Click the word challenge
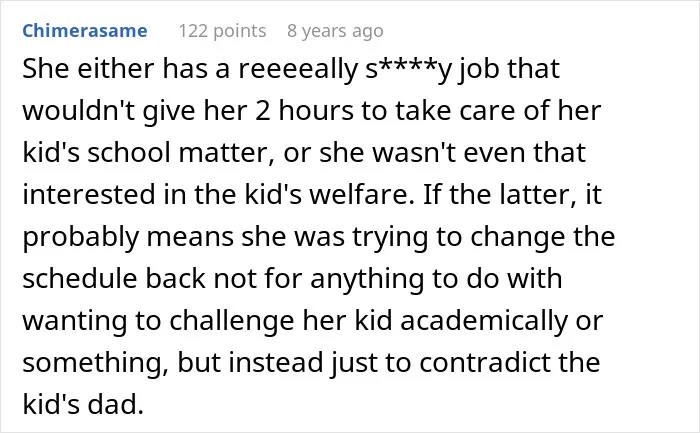 [232, 321]
